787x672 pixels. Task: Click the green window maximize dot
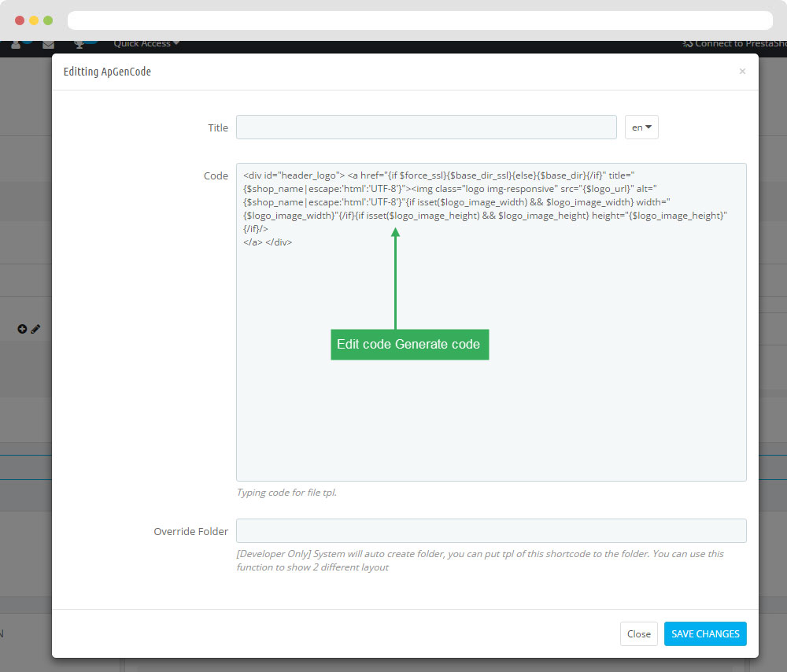coord(48,20)
